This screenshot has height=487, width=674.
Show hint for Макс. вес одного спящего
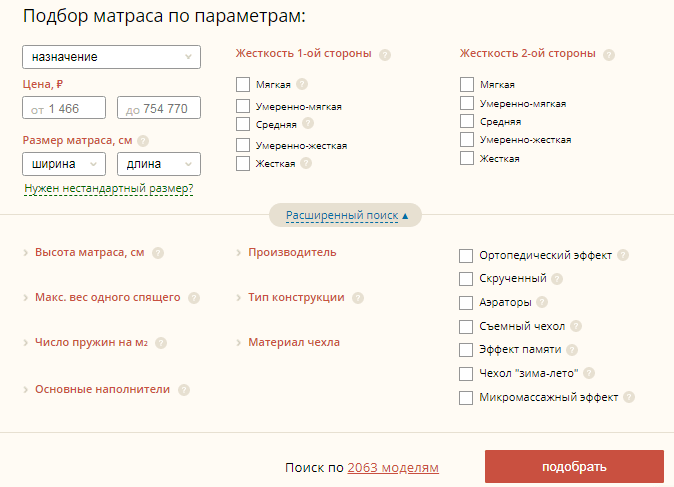(x=194, y=298)
